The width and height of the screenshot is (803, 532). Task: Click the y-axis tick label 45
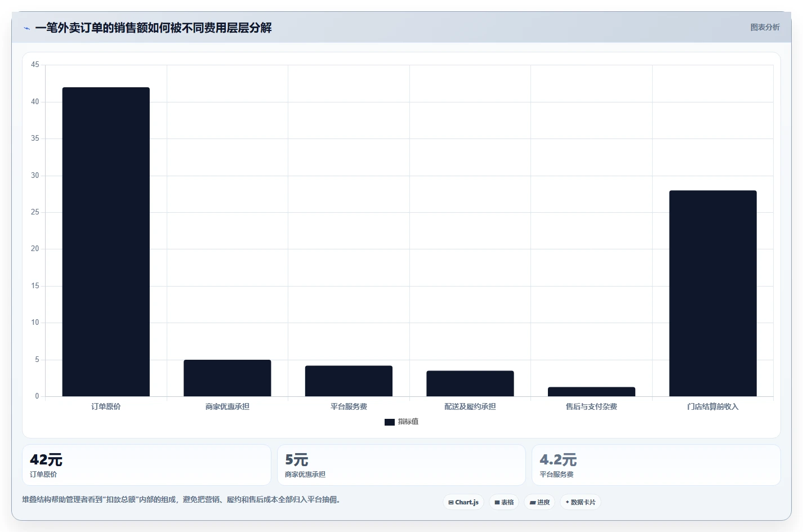point(35,65)
